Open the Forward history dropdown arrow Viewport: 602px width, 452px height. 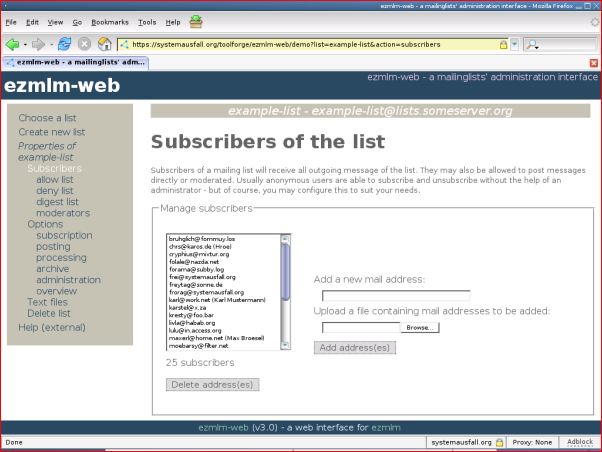click(x=51, y=45)
